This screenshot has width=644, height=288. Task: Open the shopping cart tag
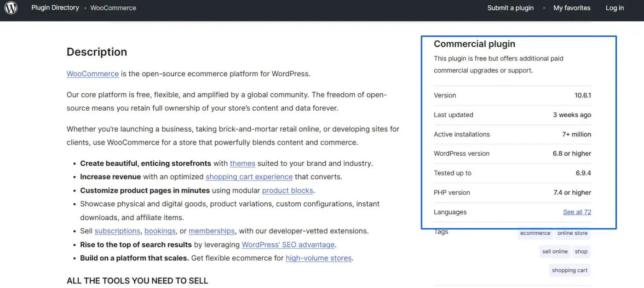(x=569, y=270)
